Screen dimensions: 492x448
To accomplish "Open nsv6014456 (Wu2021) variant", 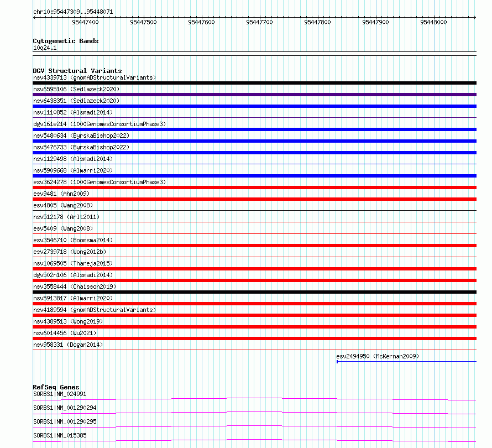I will click(65, 333).
